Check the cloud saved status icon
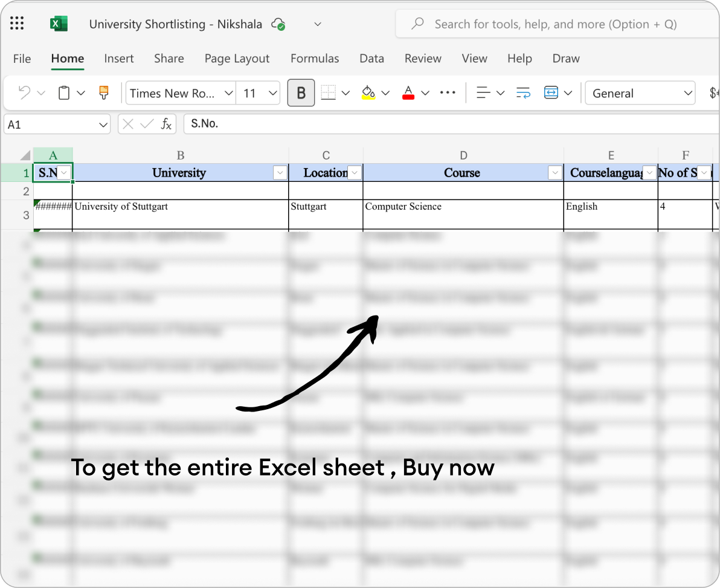Image resolution: width=720 pixels, height=588 pixels. coord(278,24)
